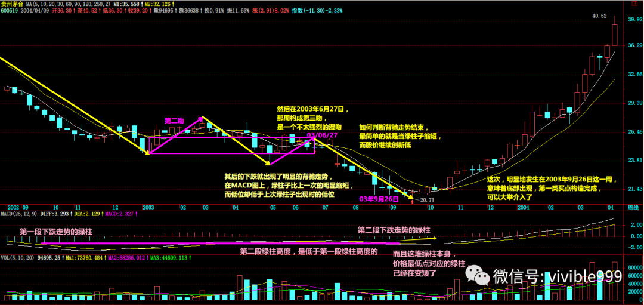Click the gain value 涨(2.91)8.02%
The height and width of the screenshot is (305, 644).
[272, 10]
